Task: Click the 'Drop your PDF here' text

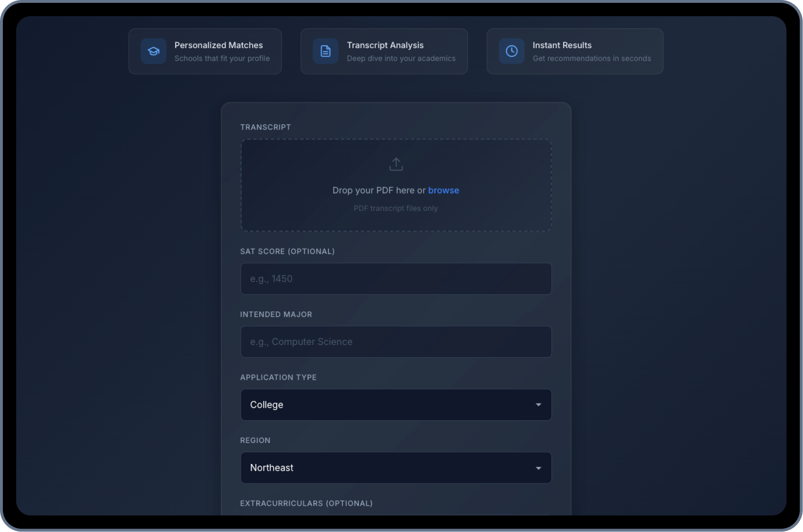Action: click(x=378, y=190)
